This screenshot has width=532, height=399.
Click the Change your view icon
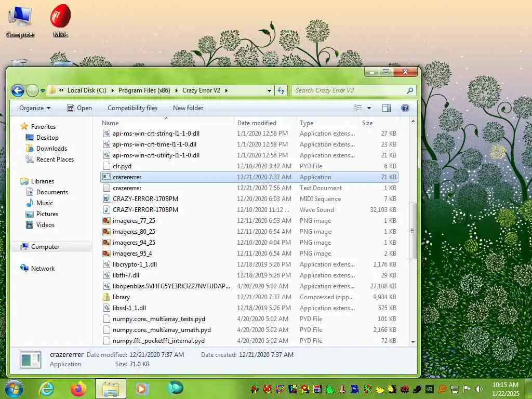(357, 108)
